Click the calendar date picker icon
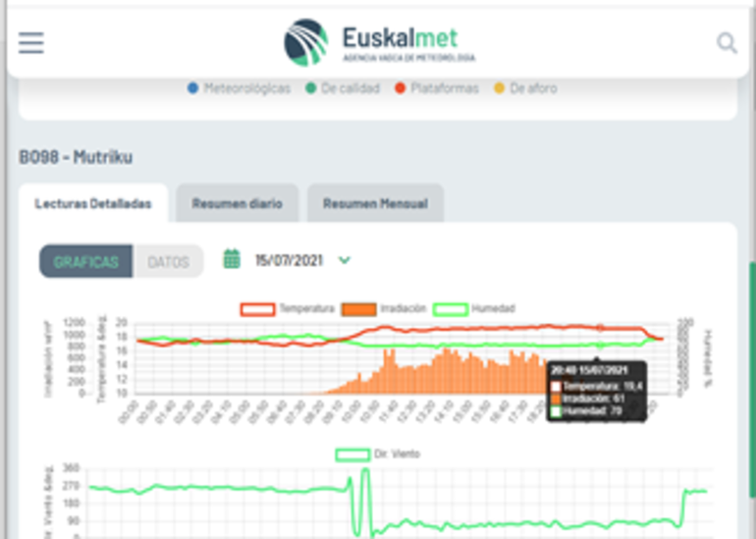This screenshot has height=539, width=756. click(x=232, y=260)
